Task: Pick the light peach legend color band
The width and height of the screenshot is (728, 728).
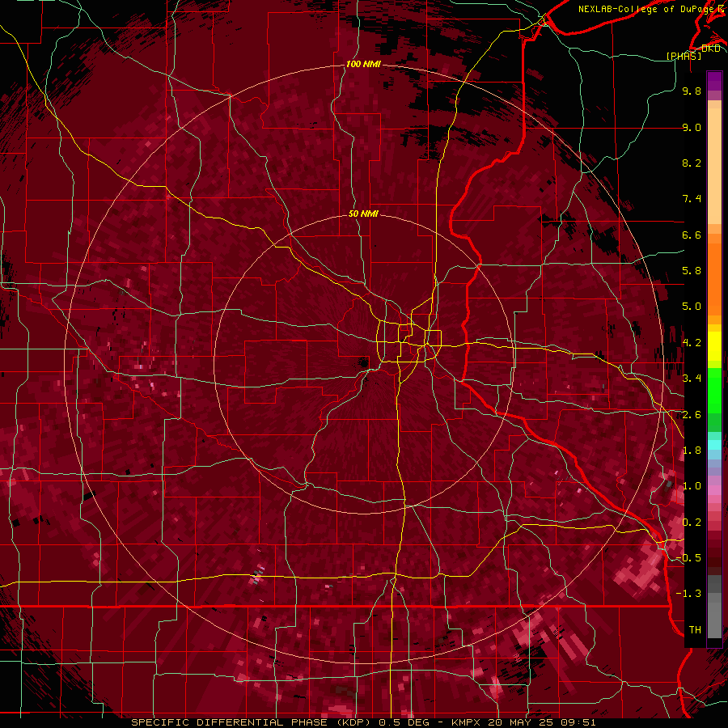Action: coord(714,167)
